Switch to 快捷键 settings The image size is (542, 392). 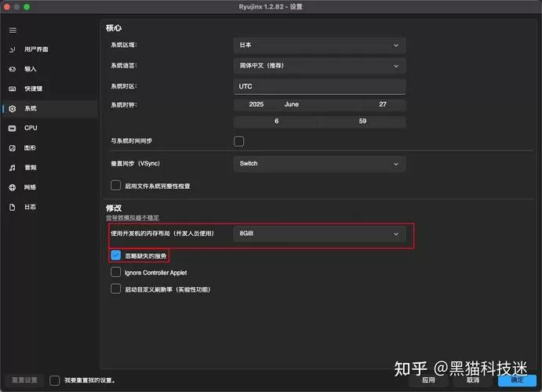pyautogui.click(x=50, y=89)
